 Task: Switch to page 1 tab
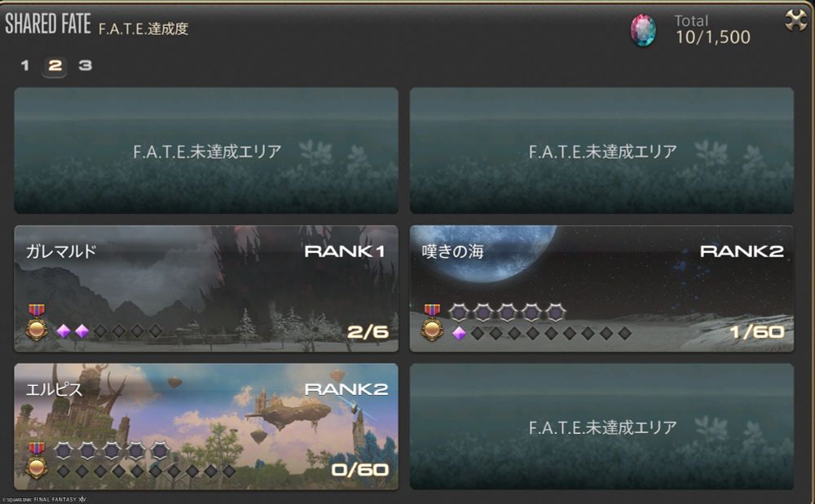pyautogui.click(x=25, y=65)
